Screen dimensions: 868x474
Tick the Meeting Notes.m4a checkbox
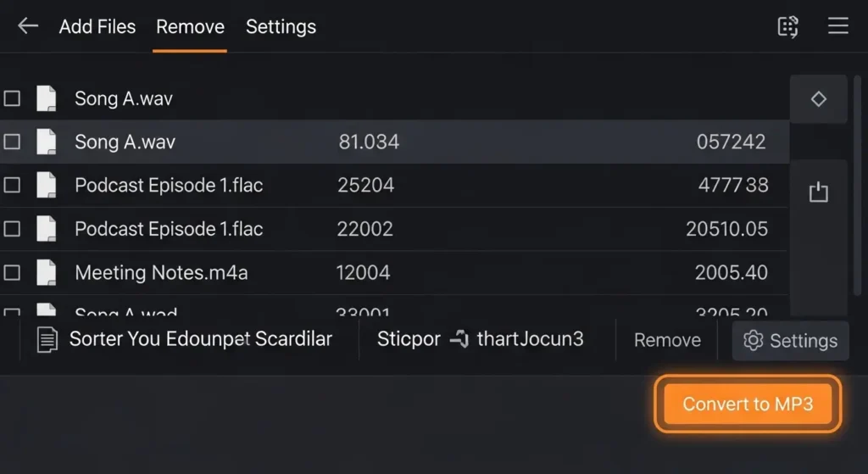pos(12,273)
